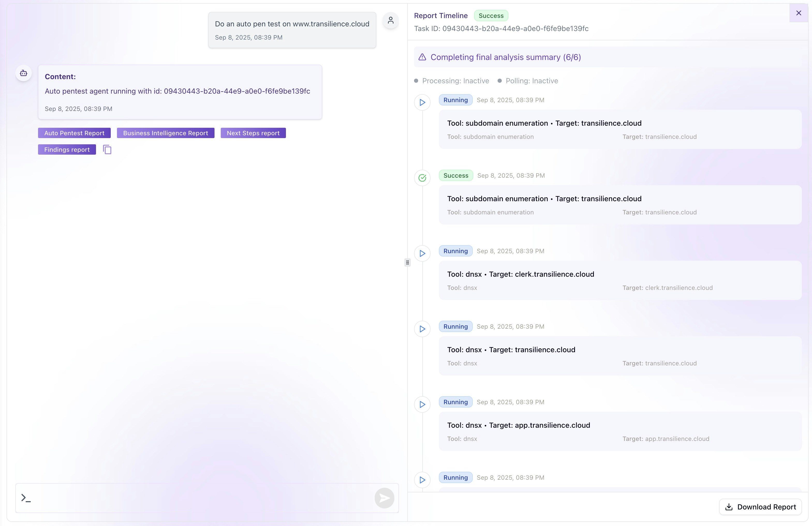
Task: Click the bot avatar icon beside Content
Action: 24,73
